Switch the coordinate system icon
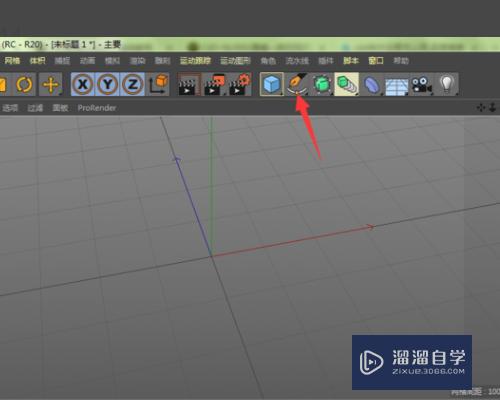This screenshot has height=400, width=500. tap(159, 84)
